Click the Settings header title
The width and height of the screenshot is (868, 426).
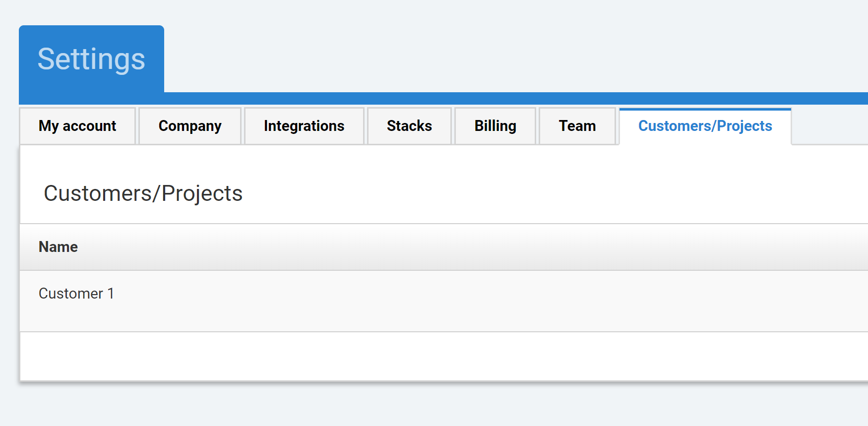click(x=91, y=59)
